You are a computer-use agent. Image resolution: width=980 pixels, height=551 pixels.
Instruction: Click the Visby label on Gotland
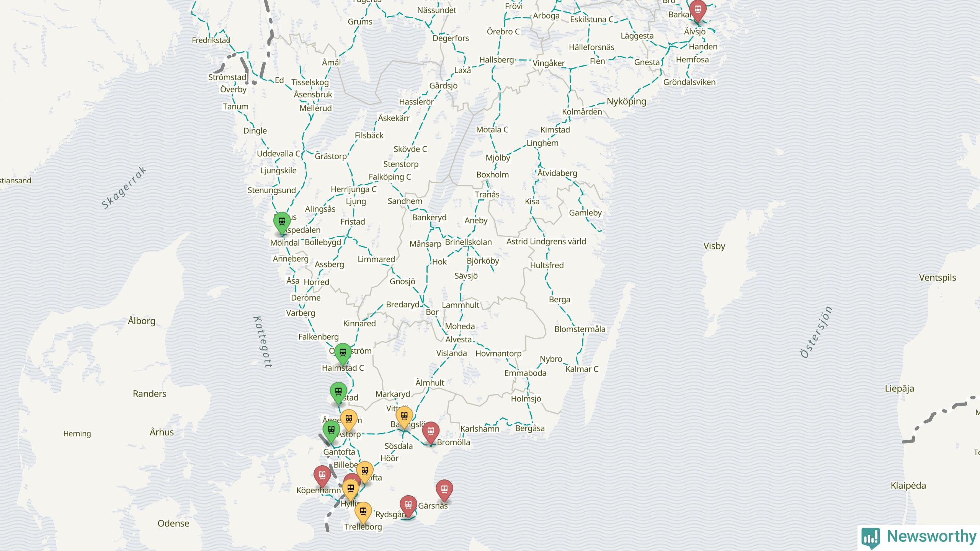coord(714,246)
